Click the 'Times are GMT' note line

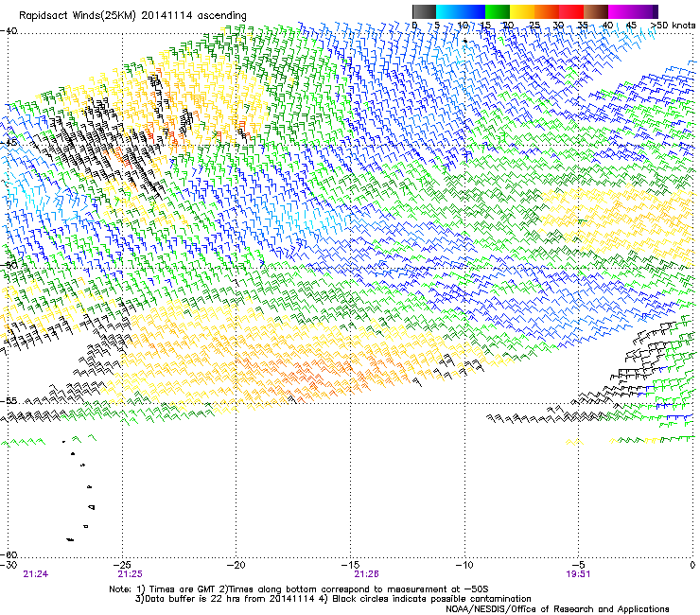point(299,589)
